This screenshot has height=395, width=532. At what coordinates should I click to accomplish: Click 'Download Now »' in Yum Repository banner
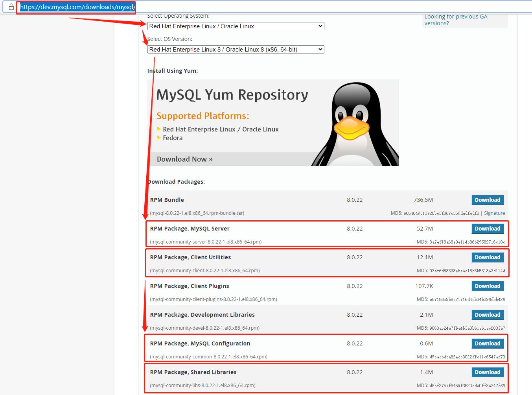tap(184, 159)
